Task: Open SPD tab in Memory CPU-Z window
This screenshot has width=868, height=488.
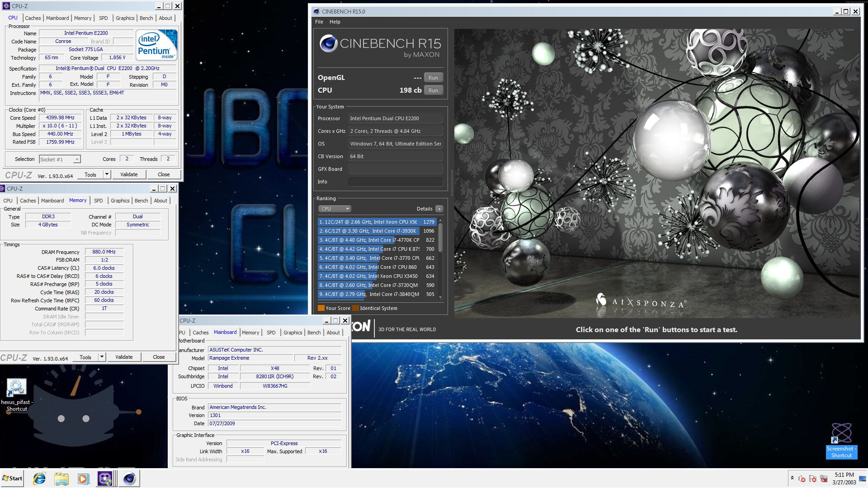Action: click(x=98, y=201)
